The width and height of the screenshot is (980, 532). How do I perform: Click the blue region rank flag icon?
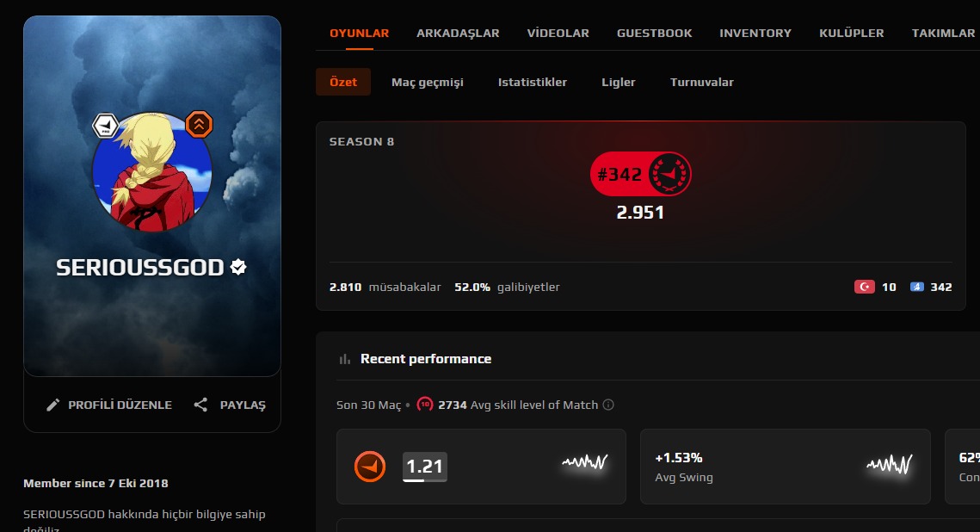(917, 287)
